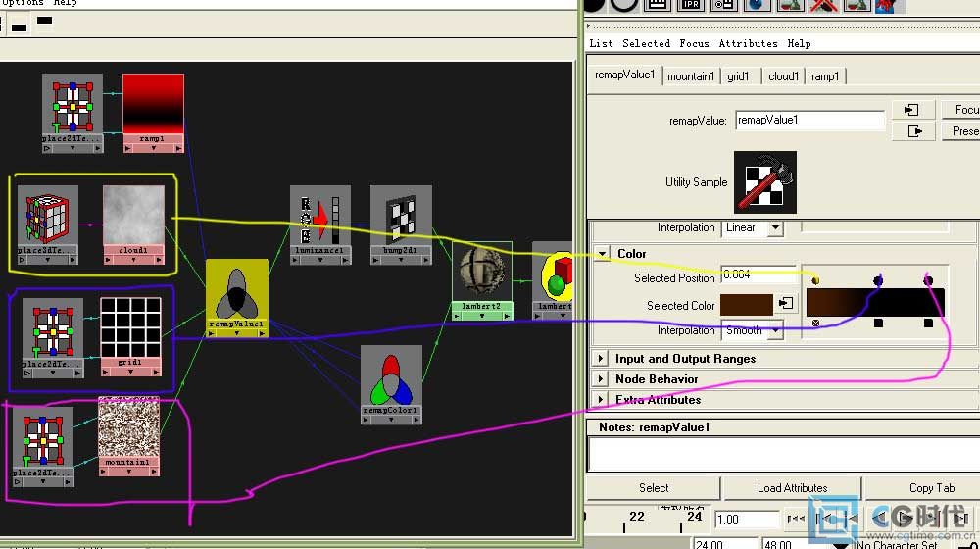Open mountain1 node's down-arrow menu

[128, 472]
